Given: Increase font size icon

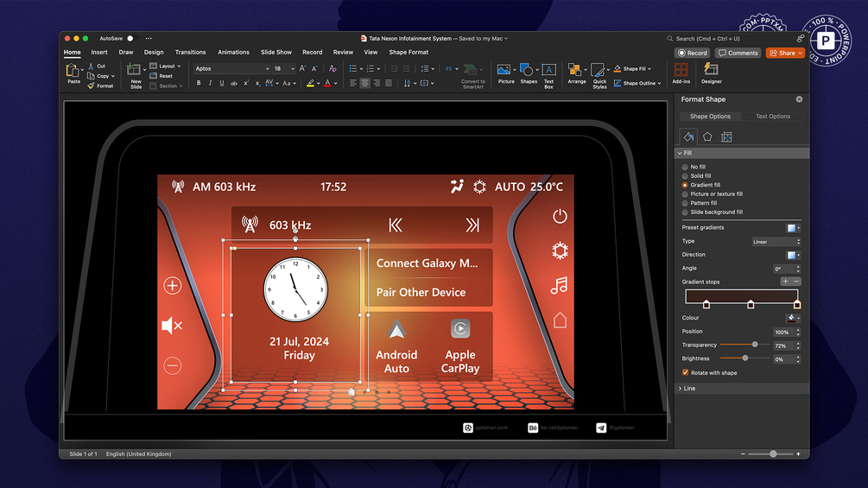Looking at the screenshot, I should pos(302,68).
